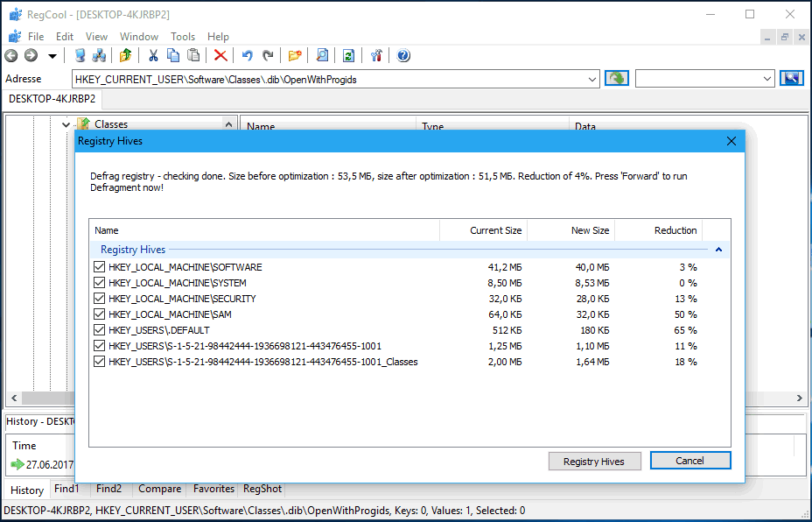Sort by the Name column header
This screenshot has width=812, height=522.
tap(264, 230)
